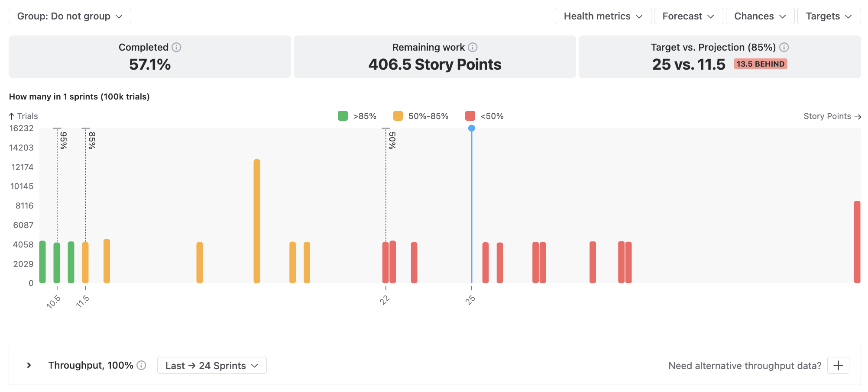Toggle the green >85% legend swatch

click(343, 116)
